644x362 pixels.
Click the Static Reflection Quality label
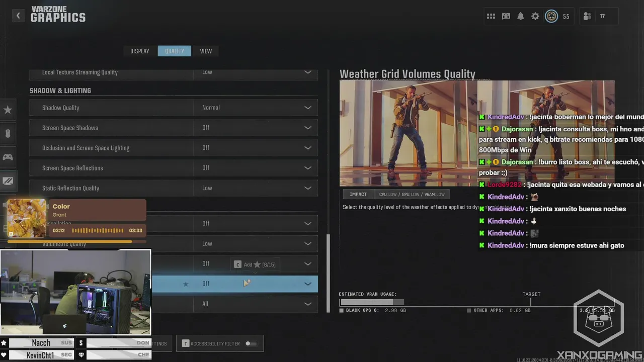tap(70, 188)
